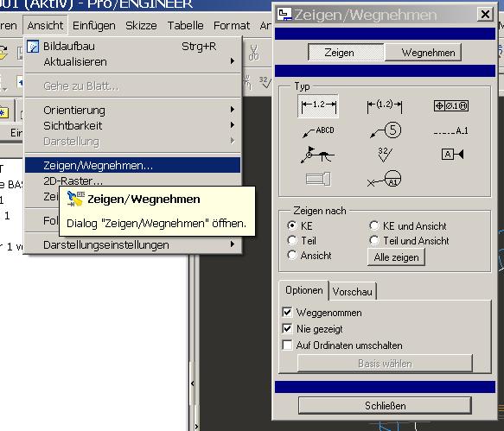Select the axis type icon A_1
This screenshot has width=504, height=431.
pyautogui.click(x=450, y=130)
